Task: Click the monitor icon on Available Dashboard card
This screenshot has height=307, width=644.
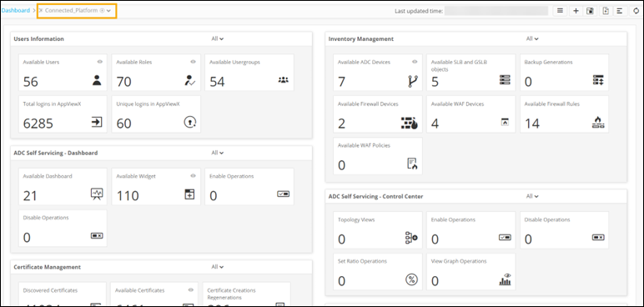Action: (97, 194)
